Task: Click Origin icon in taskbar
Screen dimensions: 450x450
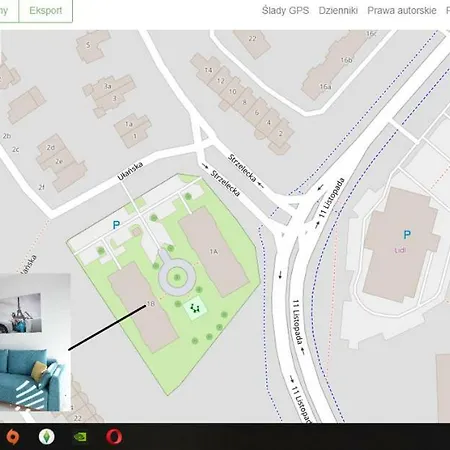Action: [12, 436]
